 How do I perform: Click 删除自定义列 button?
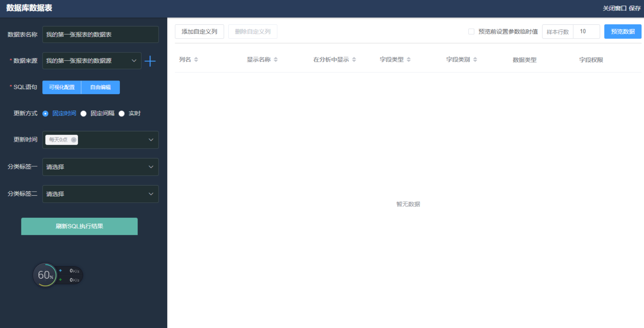pyautogui.click(x=253, y=31)
